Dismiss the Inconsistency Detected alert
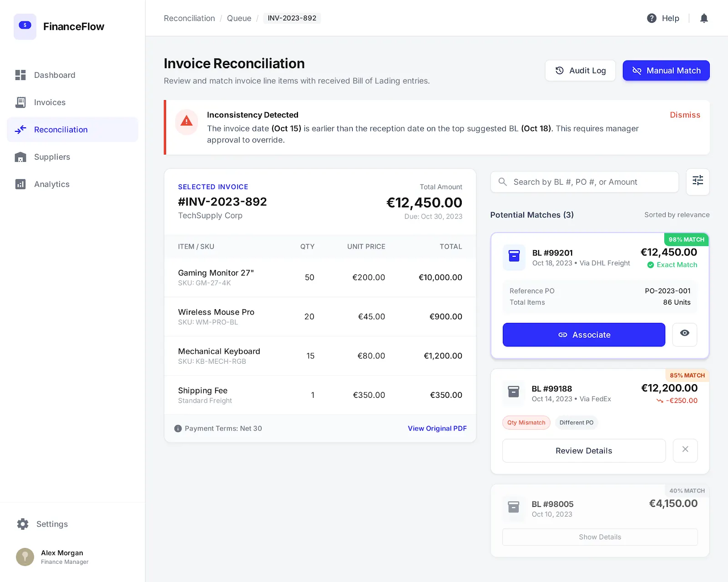Viewport: 728px width, 582px height. click(x=685, y=115)
